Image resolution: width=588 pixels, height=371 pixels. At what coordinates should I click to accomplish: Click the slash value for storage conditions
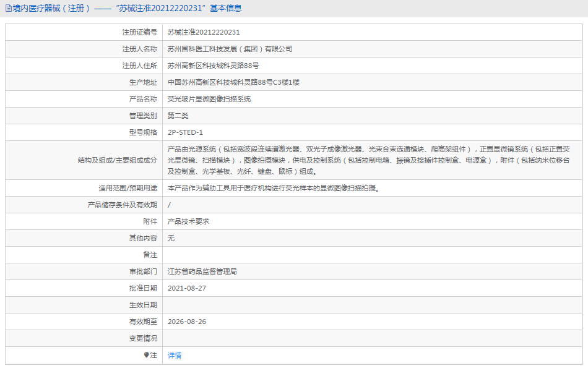coord(169,205)
